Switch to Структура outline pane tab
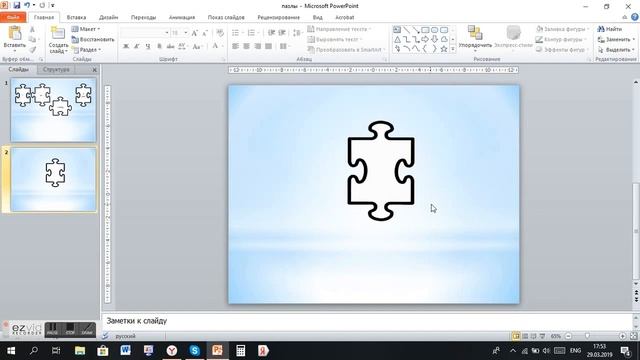This screenshot has width=640, height=360. pyautogui.click(x=56, y=69)
